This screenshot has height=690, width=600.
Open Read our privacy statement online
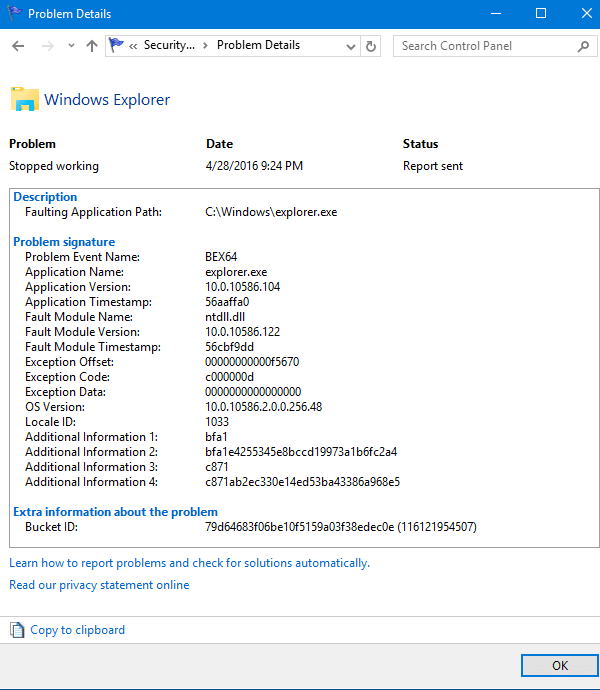[99, 585]
